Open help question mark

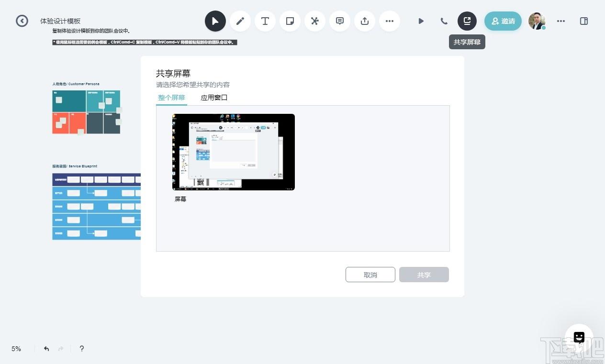pyautogui.click(x=81, y=349)
